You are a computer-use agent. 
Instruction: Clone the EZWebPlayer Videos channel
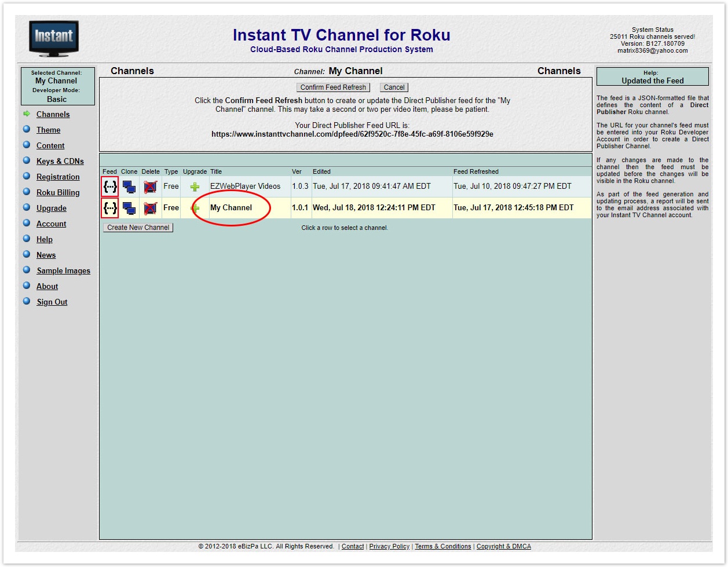tap(129, 187)
